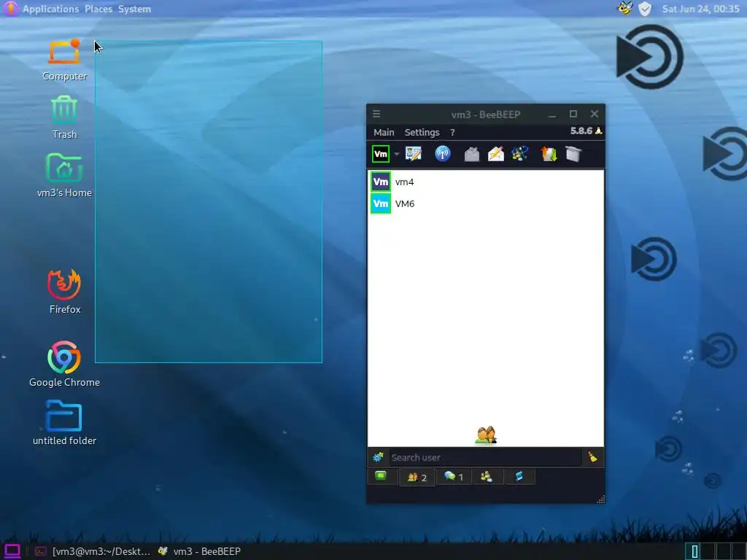Screen dimensions: 747x560
Task: Open the Settings menu in BeeBEEP
Action: 422,133
